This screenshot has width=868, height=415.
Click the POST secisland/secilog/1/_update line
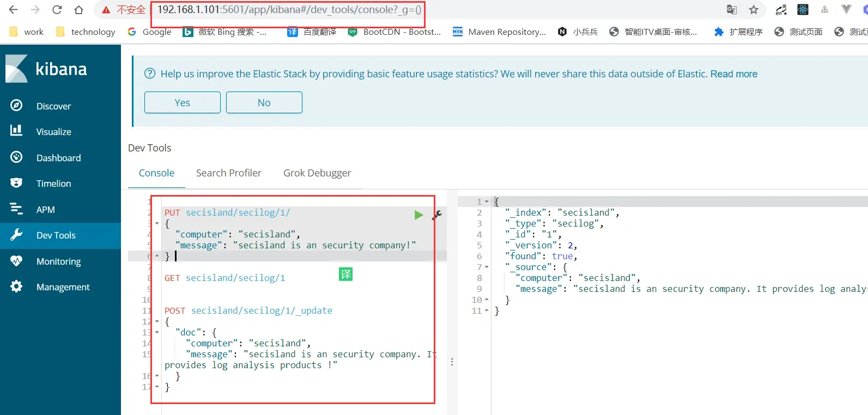coord(248,310)
